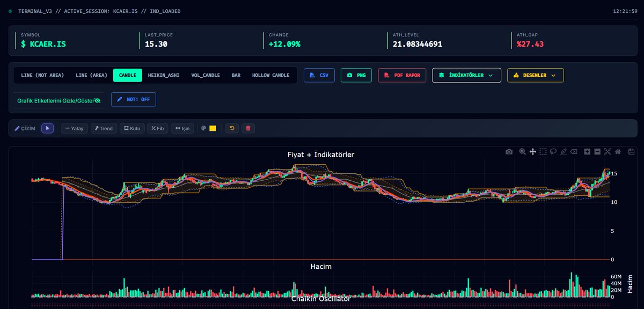Open the DESENLER dropdown
The image size is (644, 309).
536,75
